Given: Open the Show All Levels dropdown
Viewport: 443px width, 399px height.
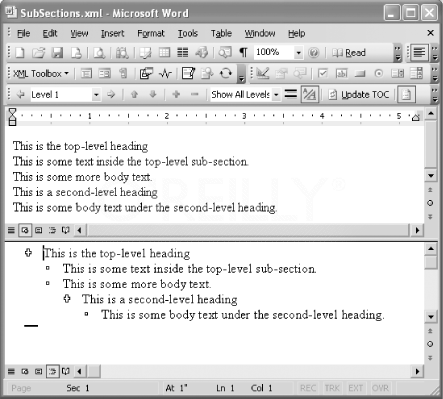Looking at the screenshot, I should pyautogui.click(x=276, y=95).
